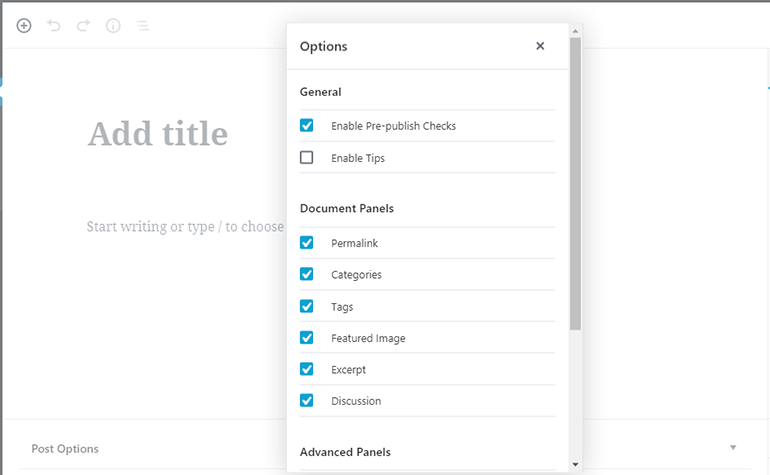770x475 pixels.
Task: Toggle the Categories panel checkbox
Action: tap(307, 275)
